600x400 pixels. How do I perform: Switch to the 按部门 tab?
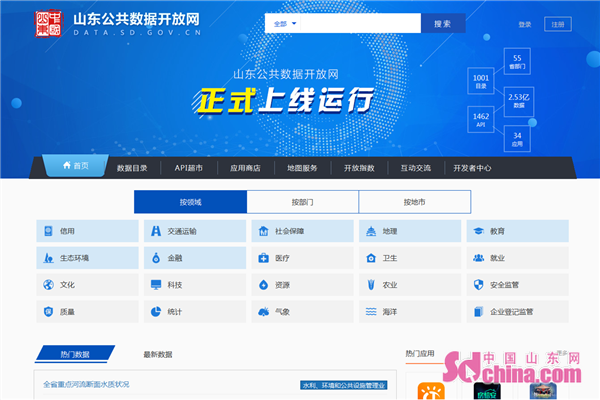click(x=303, y=202)
